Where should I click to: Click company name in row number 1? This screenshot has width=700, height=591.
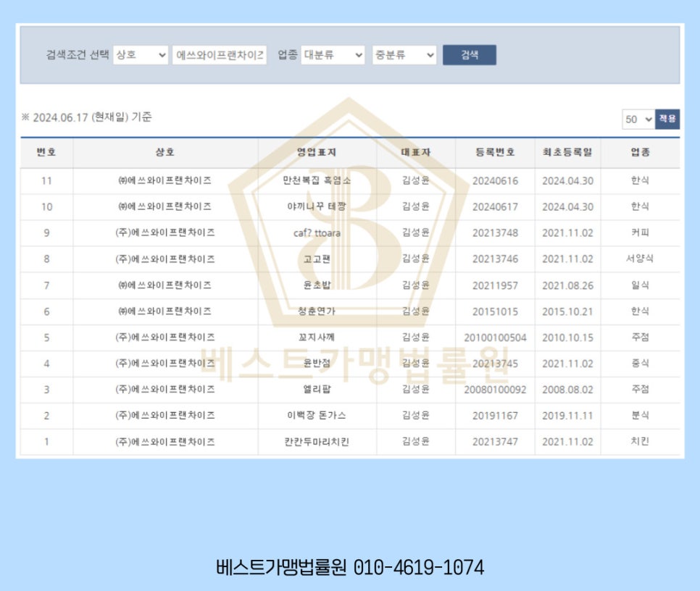coord(165,442)
